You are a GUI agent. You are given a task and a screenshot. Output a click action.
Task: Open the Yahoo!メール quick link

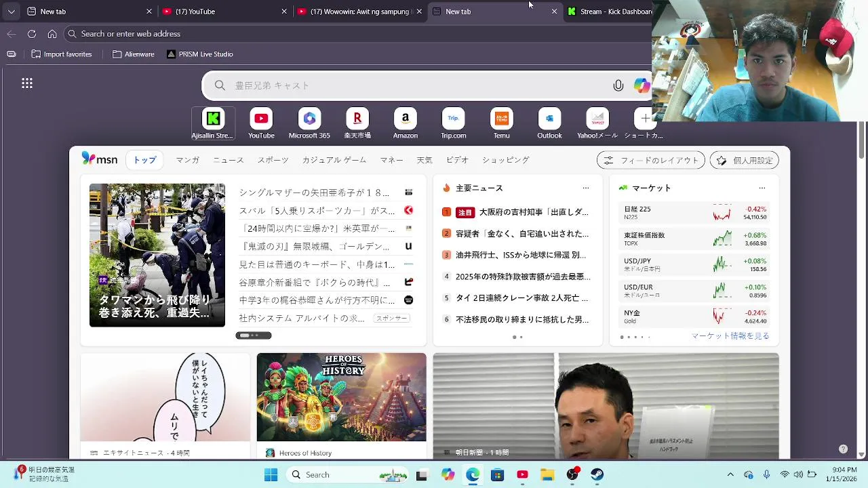597,123
